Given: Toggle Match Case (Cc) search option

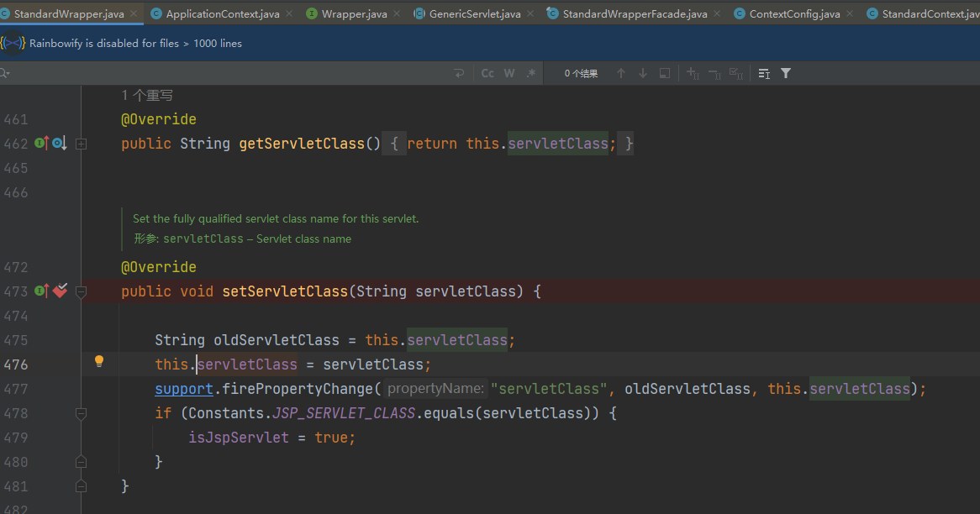Looking at the screenshot, I should pos(487,74).
